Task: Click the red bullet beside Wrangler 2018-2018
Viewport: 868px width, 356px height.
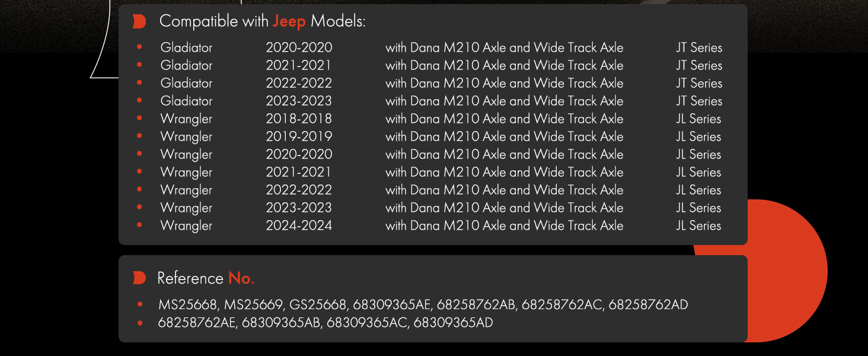Action: point(139,118)
